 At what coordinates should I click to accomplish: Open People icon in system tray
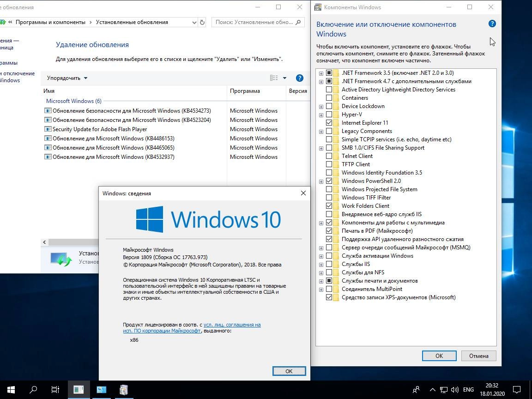416,389
